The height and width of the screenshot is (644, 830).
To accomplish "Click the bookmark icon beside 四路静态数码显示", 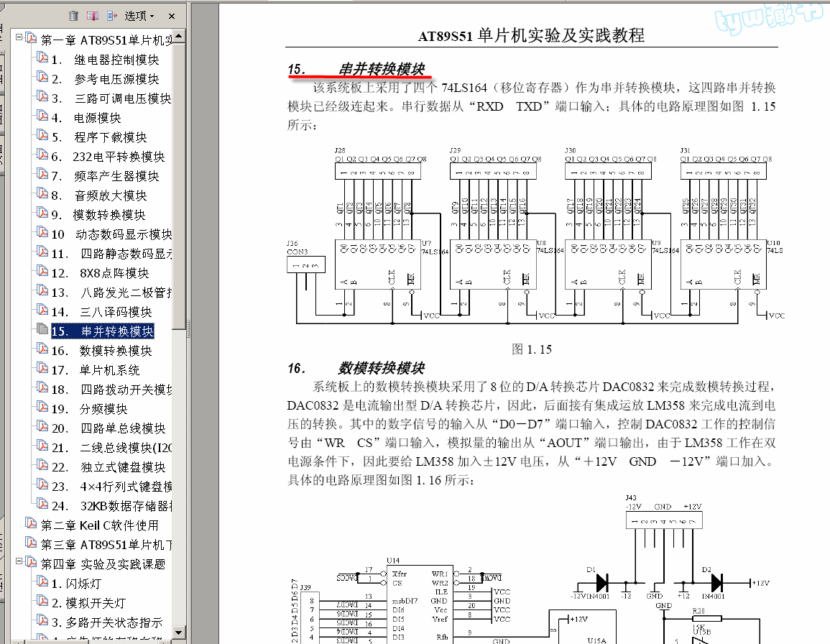I will pyautogui.click(x=42, y=252).
